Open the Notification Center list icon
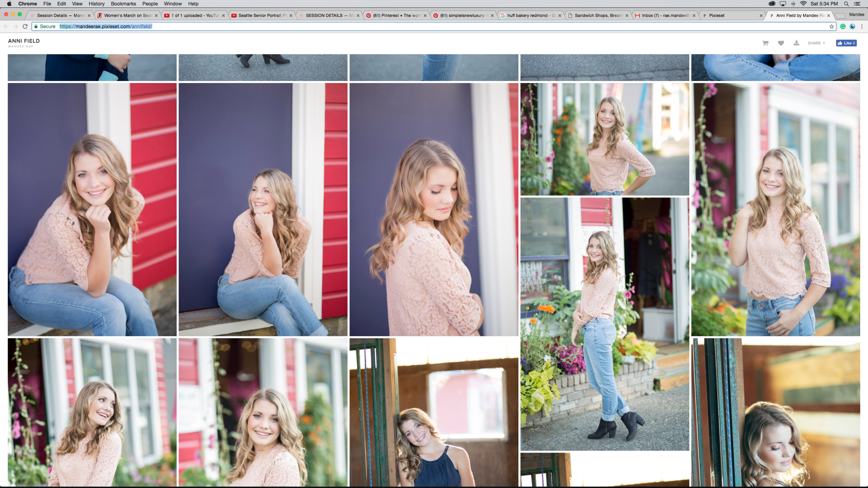 [x=857, y=4]
